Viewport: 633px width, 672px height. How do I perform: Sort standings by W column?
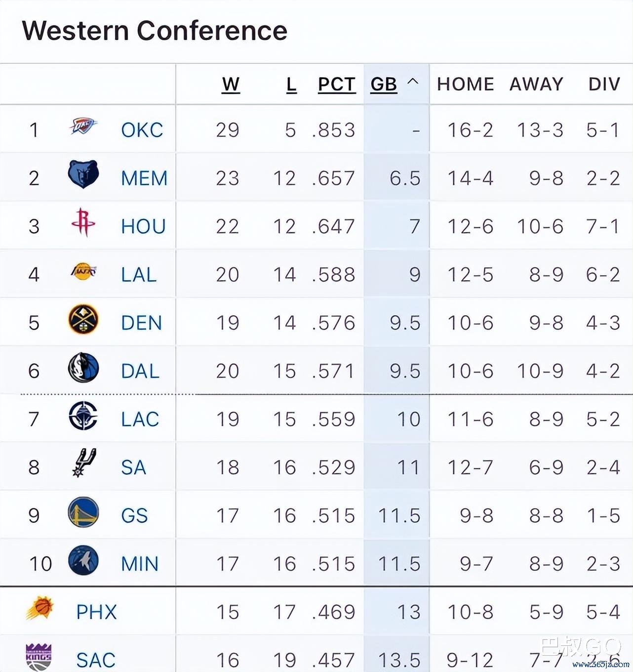(231, 84)
